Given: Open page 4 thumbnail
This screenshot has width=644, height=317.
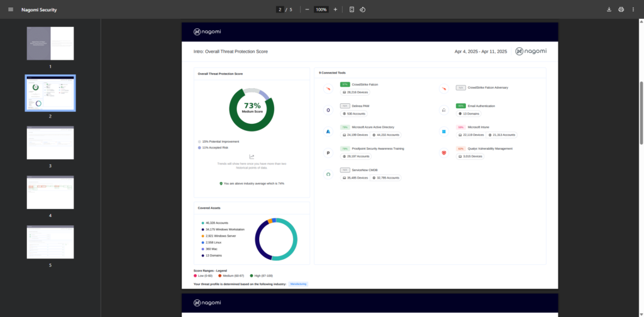Looking at the screenshot, I should 50,192.
